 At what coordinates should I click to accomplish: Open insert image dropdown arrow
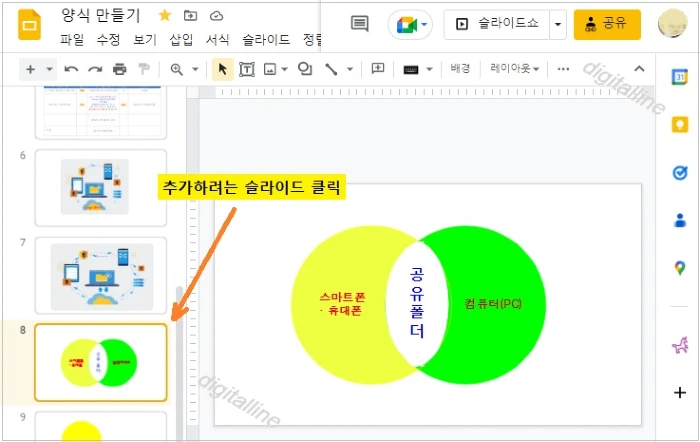(x=284, y=69)
